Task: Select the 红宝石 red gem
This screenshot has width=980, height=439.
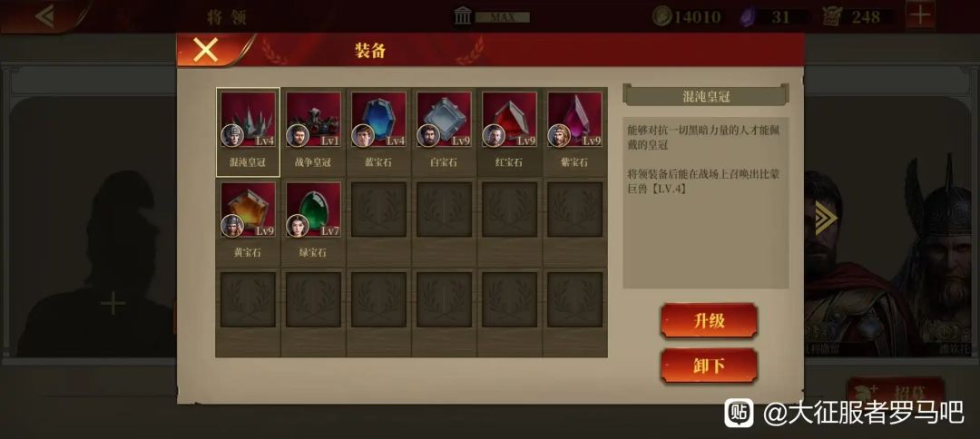Action: [509, 132]
